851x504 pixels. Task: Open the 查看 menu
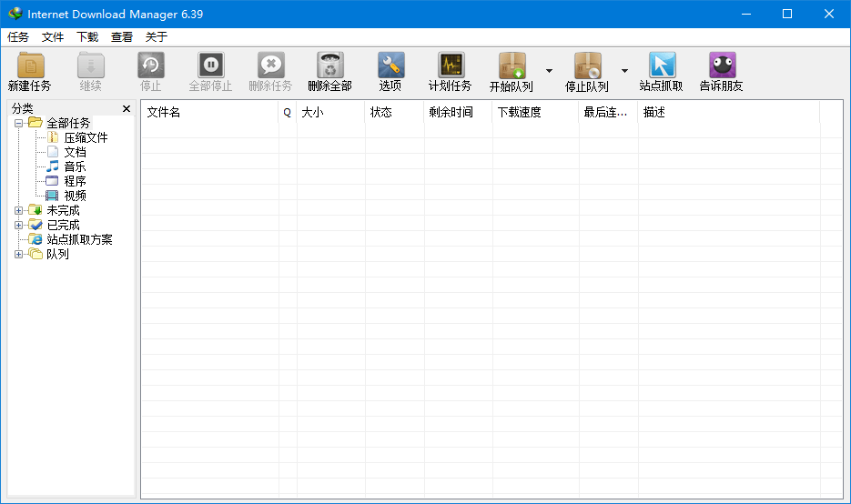[x=122, y=37]
